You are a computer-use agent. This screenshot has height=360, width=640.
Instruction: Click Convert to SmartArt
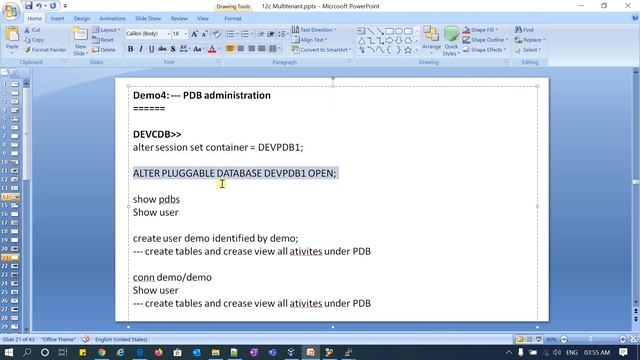pos(321,50)
